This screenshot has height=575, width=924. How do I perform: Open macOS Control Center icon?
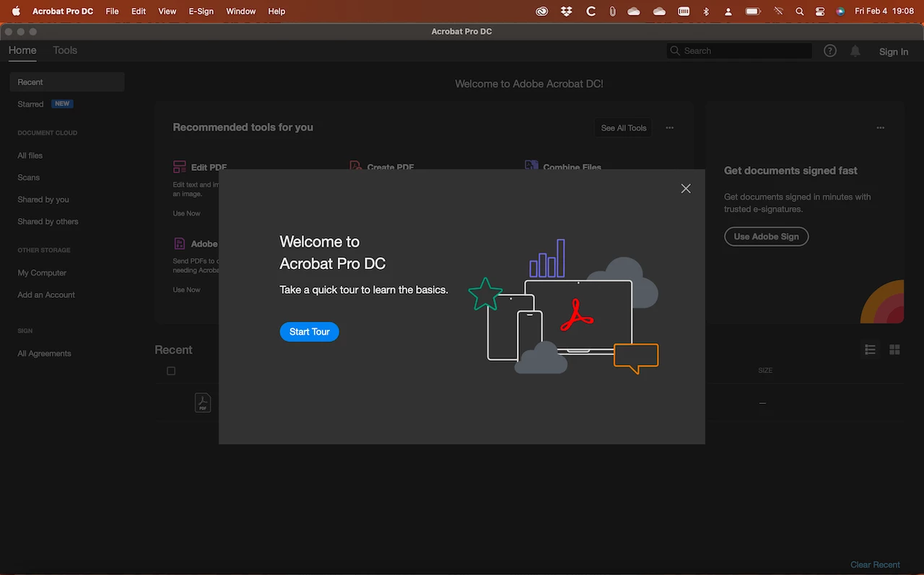point(820,12)
